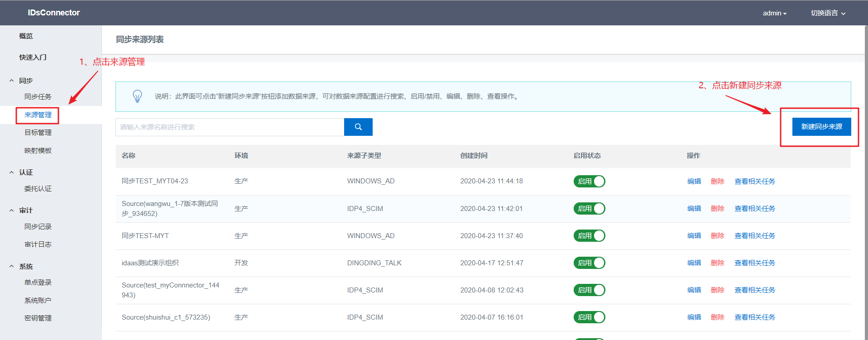Toggle 启用 switch for Source(shuishui_c1_573235)
The height and width of the screenshot is (340, 868).
click(x=589, y=317)
